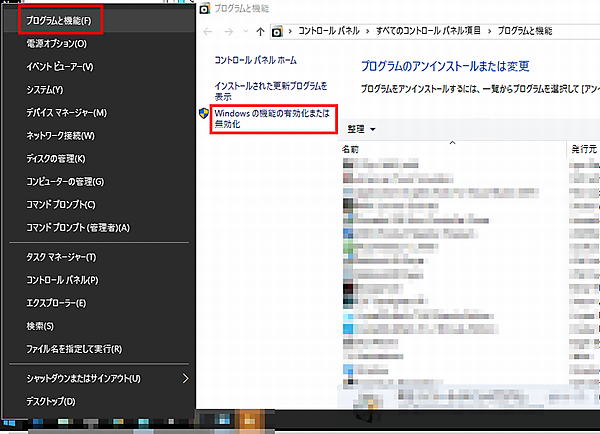The height and width of the screenshot is (434, 600).
Task: Open イベント ビューアー(V)
Action: pos(60,67)
